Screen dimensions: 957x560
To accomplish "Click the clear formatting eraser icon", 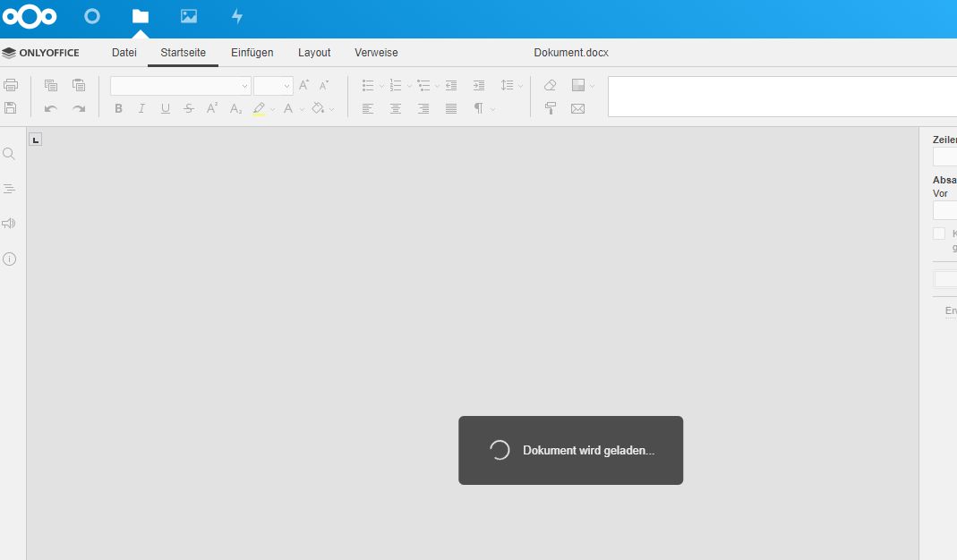I will coord(551,86).
